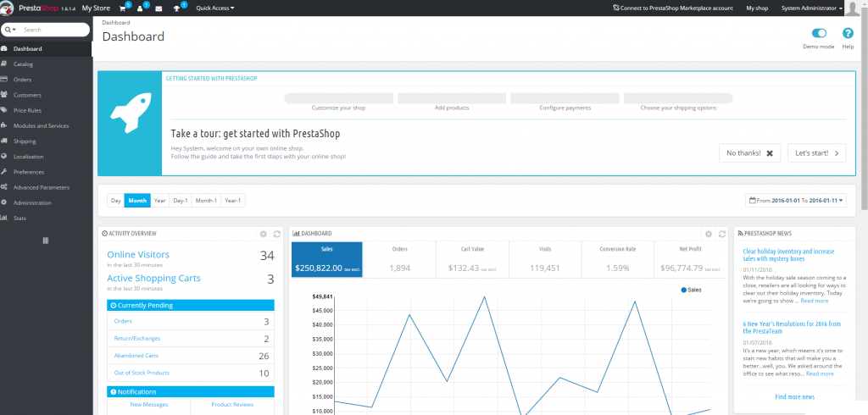This screenshot has height=415, width=868.
Task: Focus the sidebar Search field
Action: pyautogui.click(x=53, y=30)
